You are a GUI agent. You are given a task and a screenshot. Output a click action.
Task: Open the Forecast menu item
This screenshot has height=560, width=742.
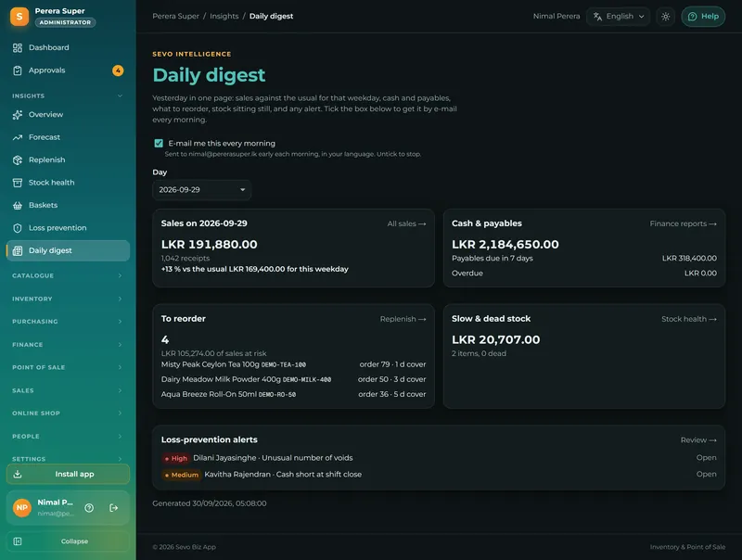68,137
